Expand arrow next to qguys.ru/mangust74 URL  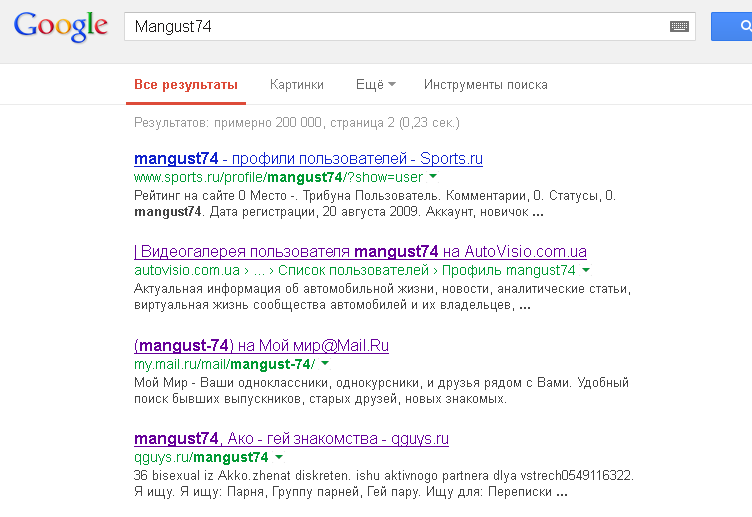tap(279, 457)
